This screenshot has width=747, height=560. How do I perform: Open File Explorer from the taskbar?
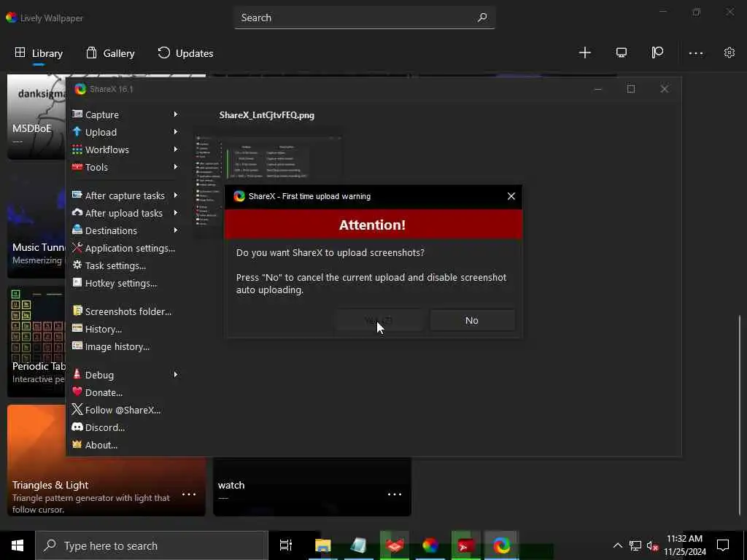(x=322, y=545)
